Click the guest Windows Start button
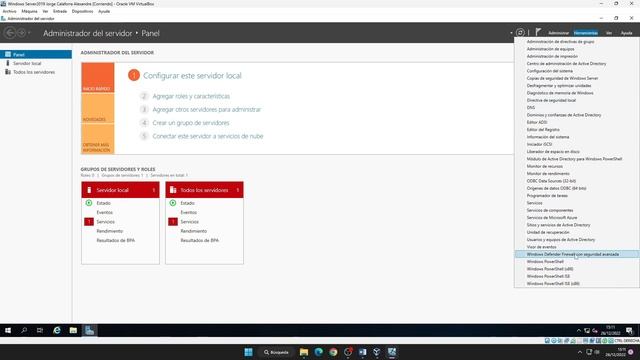640x360 pixels. (8, 330)
